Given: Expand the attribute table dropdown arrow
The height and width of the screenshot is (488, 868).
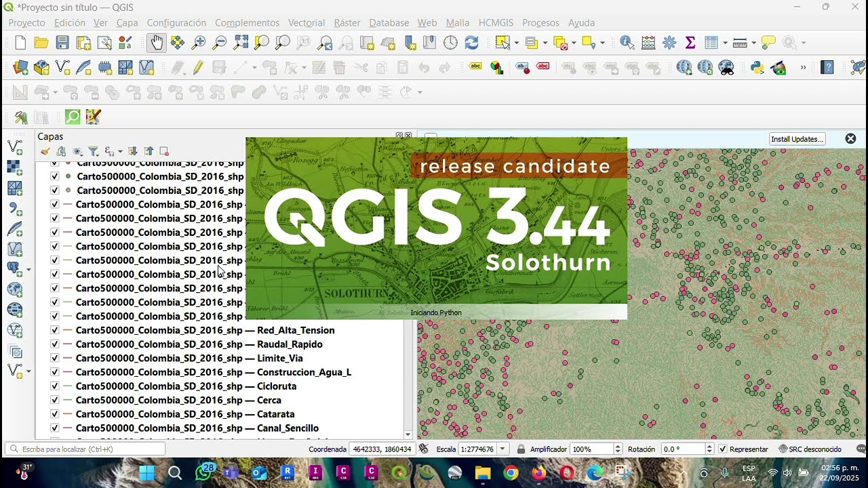Looking at the screenshot, I should pyautogui.click(x=725, y=43).
